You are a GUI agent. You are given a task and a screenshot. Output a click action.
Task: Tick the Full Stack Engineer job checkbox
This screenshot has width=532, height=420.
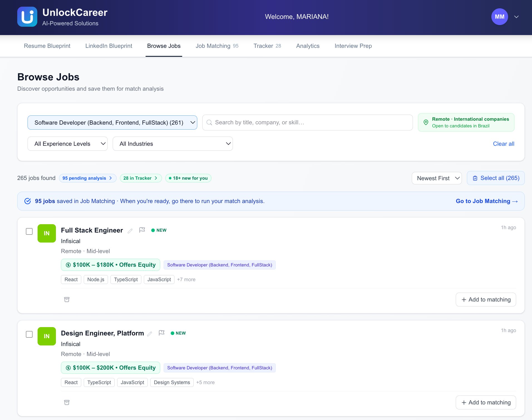(x=29, y=231)
